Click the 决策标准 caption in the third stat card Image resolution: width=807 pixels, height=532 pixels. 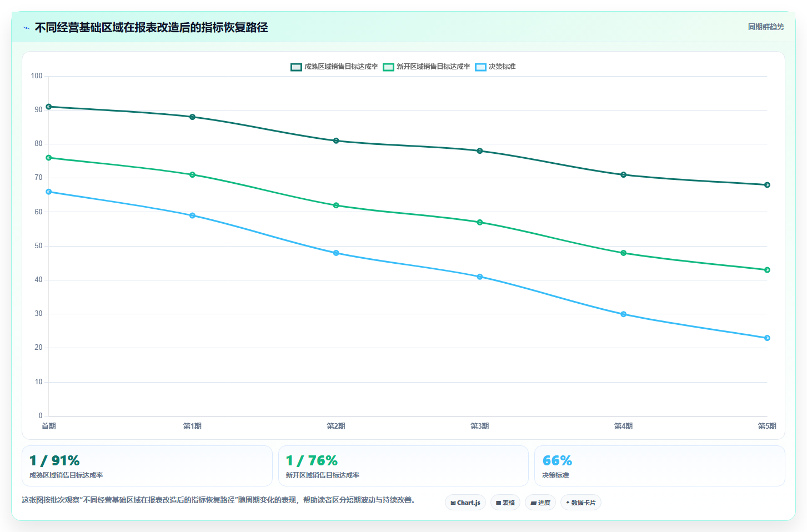pos(555,475)
